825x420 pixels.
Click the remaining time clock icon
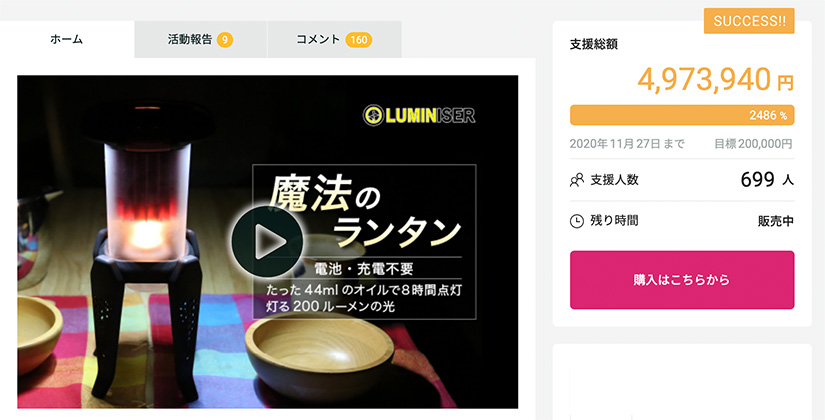point(577,221)
